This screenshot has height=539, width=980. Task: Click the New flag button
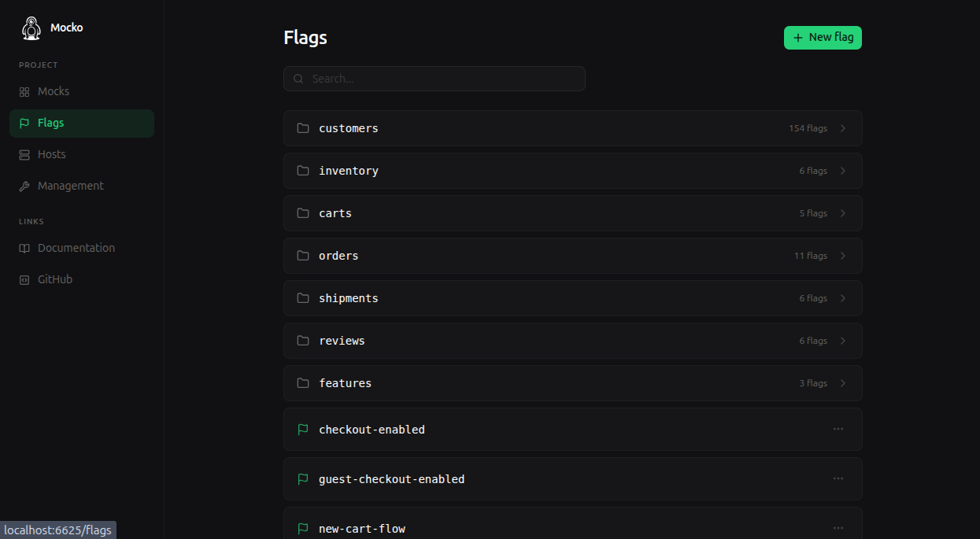point(823,38)
